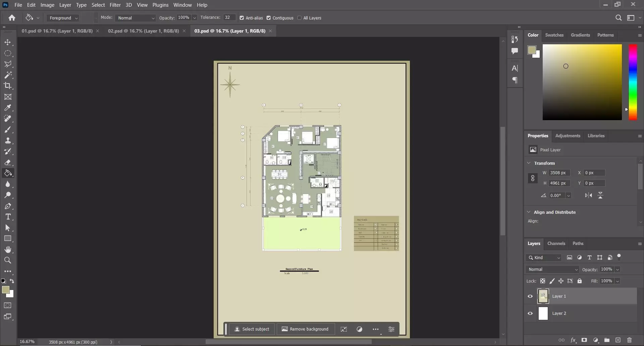The height and width of the screenshot is (346, 644).
Task: Uncheck the Contiguous option
Action: (268, 18)
